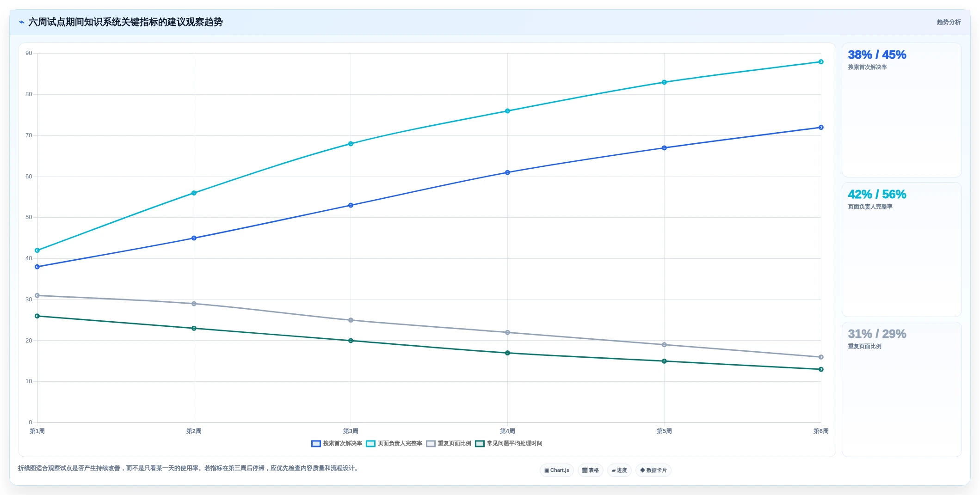Click the cyan 第3周 data point at 68
This screenshot has height=495, width=980.
click(x=351, y=144)
